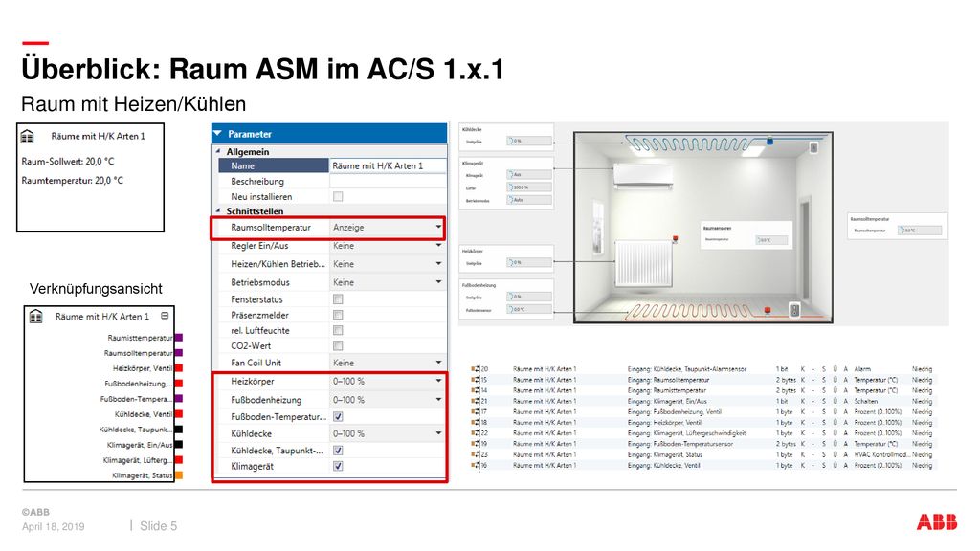Select table row Eingang: Klimagerät, Lüftergeschwindigkeit
Image resolution: width=980 pixels, height=551 pixels.
(702, 433)
